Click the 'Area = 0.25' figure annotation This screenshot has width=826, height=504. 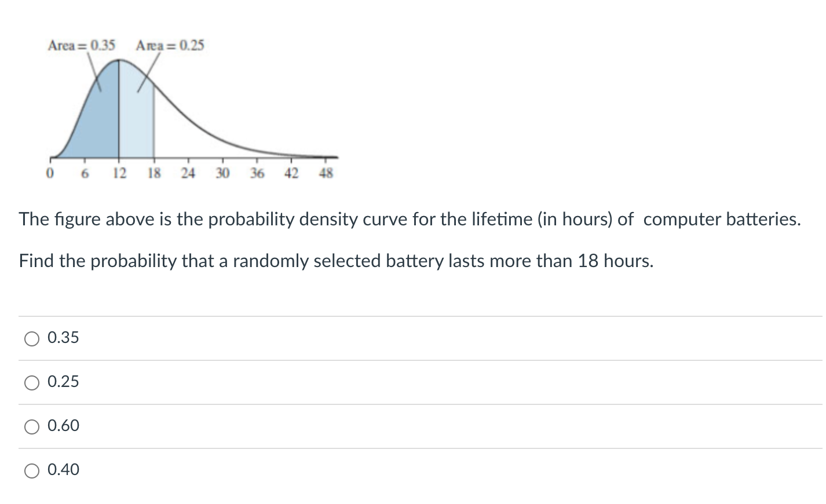tap(170, 45)
